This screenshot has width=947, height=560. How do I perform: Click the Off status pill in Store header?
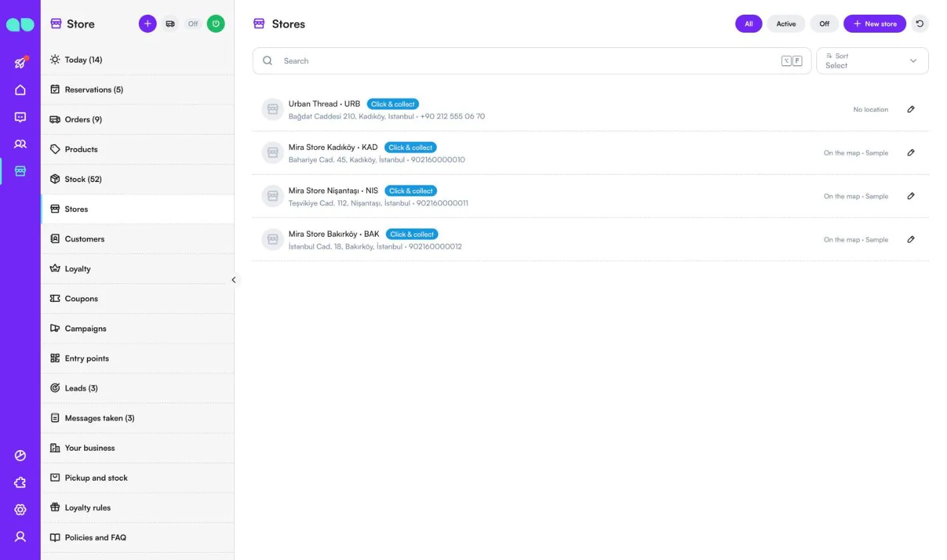[193, 24]
